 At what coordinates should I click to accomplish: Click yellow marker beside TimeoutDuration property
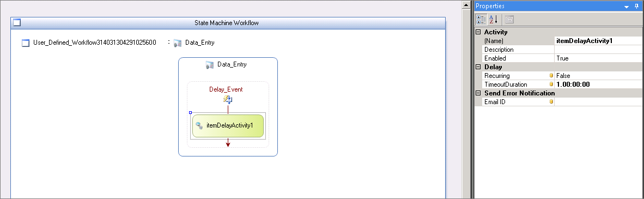click(x=551, y=85)
